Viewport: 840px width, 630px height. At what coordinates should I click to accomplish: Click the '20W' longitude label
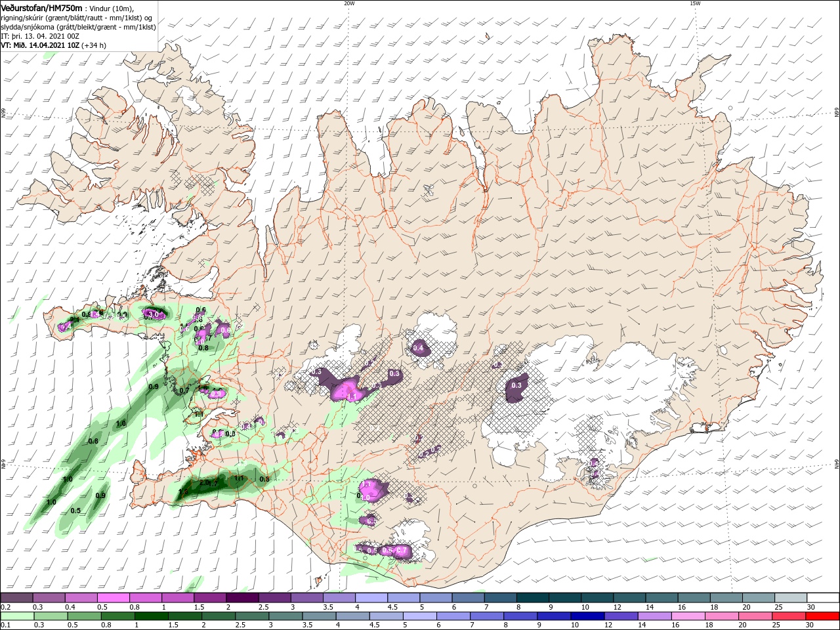point(349,3)
